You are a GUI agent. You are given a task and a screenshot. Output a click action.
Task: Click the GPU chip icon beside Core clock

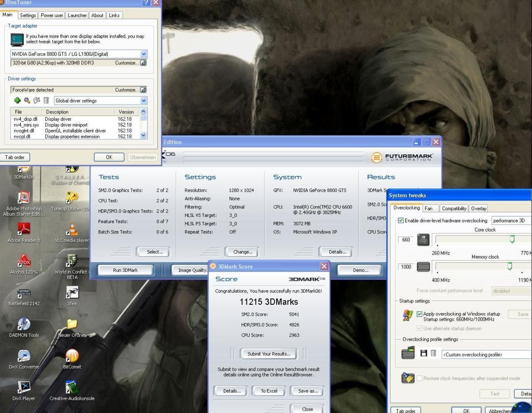pos(423,240)
